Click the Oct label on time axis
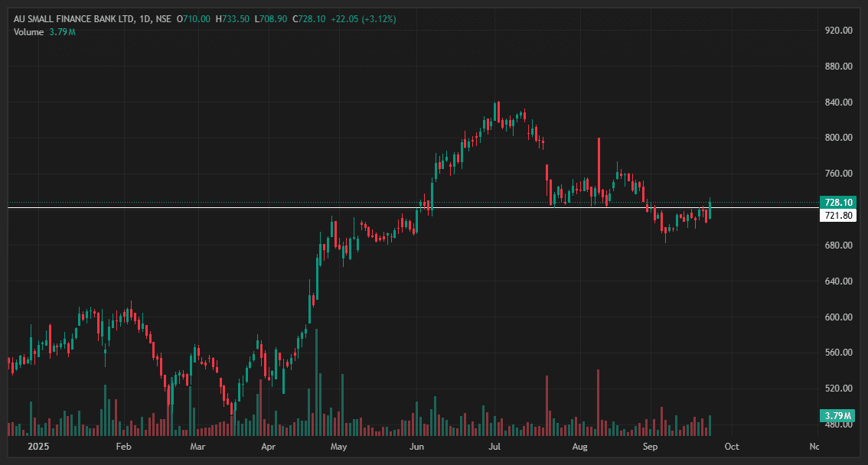The image size is (868, 465). tap(732, 447)
